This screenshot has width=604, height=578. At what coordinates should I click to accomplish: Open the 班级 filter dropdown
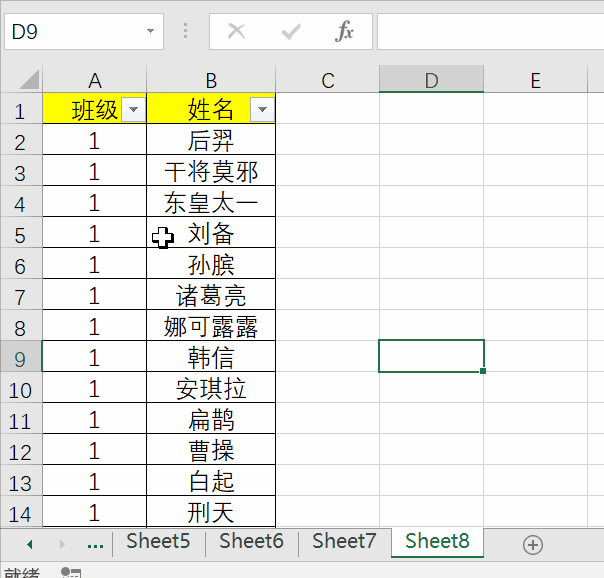coord(134,109)
